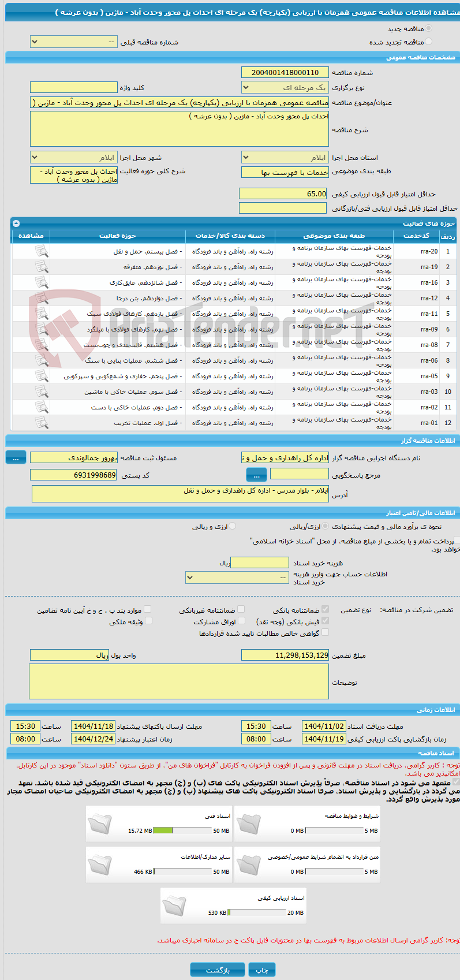Open the magnifier view icon for row rra-19
Viewport: 460px width, 980px height.
tap(42, 267)
